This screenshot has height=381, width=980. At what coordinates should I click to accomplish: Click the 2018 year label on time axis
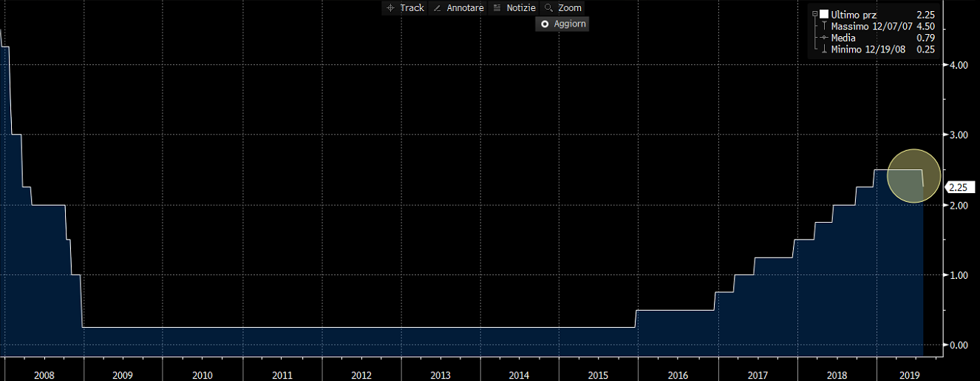[x=837, y=375]
